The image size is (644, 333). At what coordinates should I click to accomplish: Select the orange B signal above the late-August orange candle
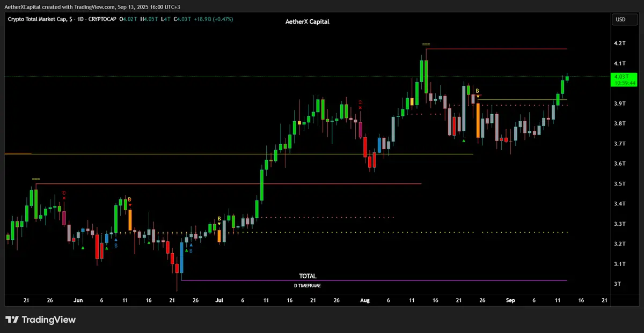[x=477, y=92]
